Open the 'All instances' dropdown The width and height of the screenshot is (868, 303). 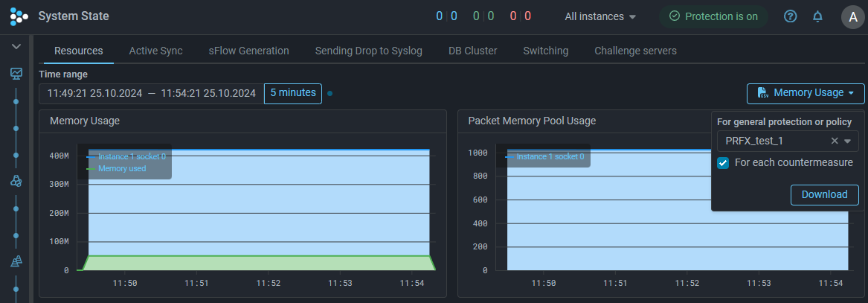pos(600,16)
